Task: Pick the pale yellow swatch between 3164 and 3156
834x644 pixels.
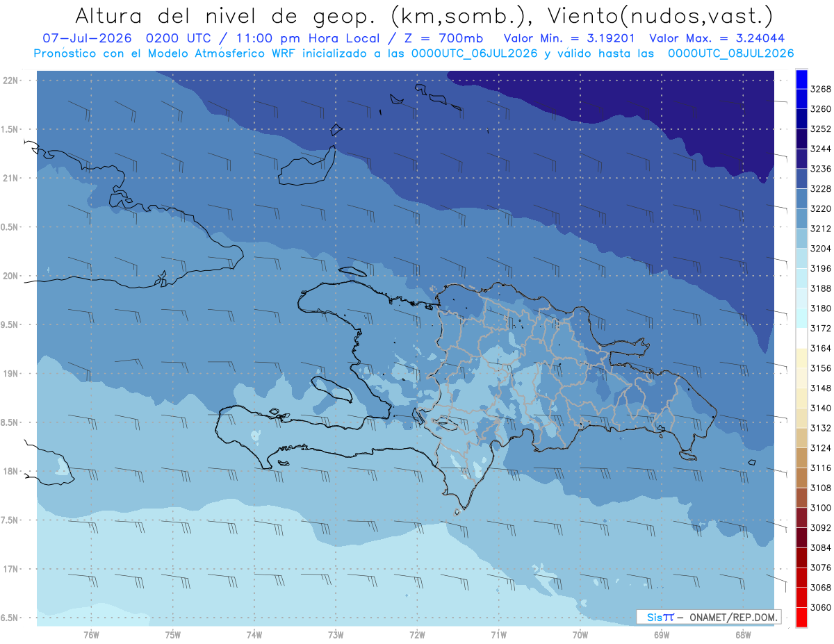Action: tap(801, 358)
